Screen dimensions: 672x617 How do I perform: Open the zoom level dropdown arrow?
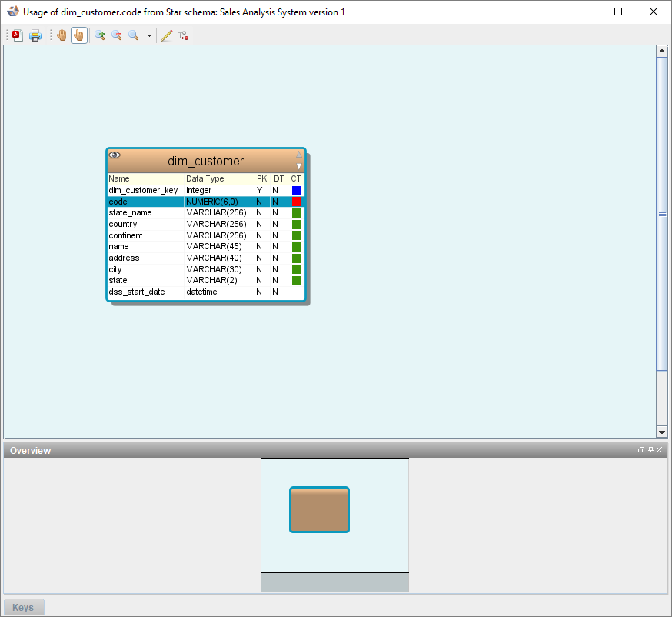click(149, 36)
